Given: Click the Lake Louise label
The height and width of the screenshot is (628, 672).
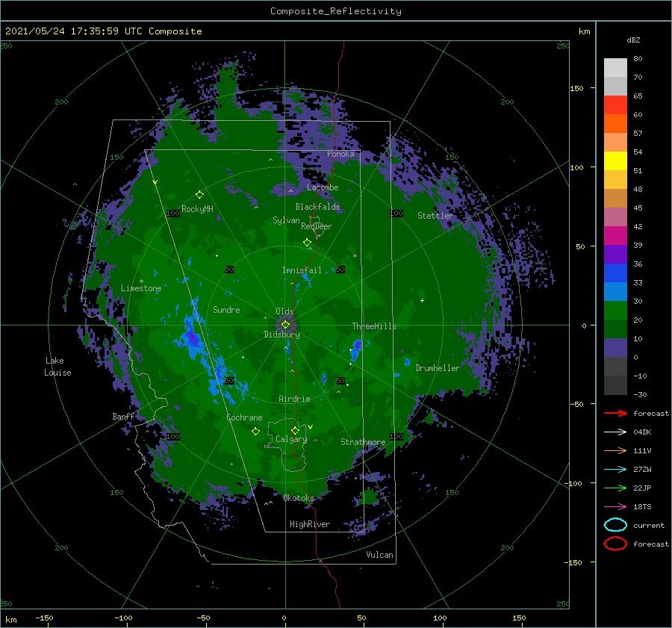Looking at the screenshot, I should pos(57,367).
